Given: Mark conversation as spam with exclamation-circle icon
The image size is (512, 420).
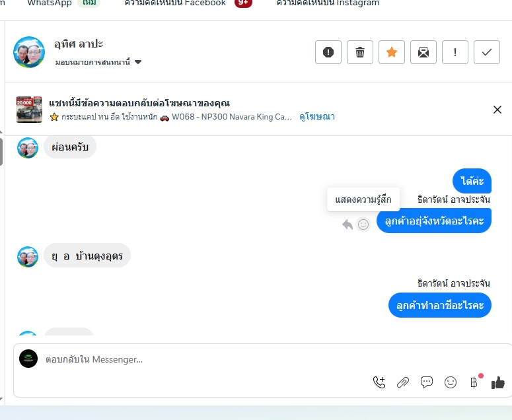Looking at the screenshot, I should click(328, 52).
